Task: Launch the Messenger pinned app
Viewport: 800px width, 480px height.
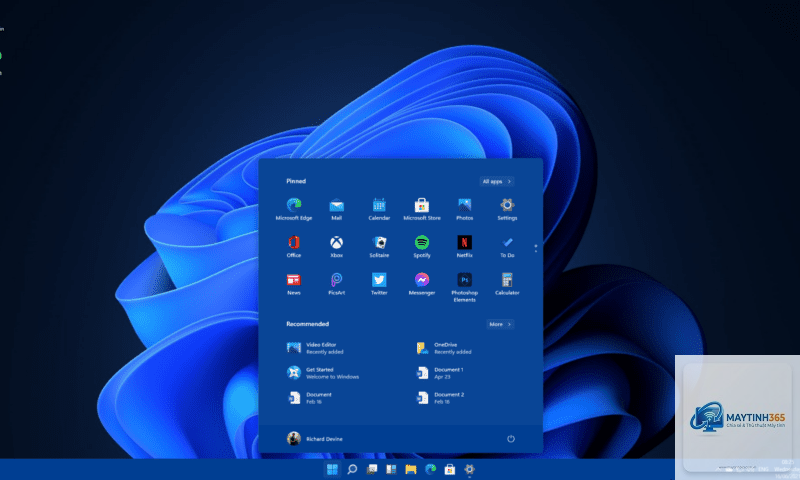Action: click(422, 284)
